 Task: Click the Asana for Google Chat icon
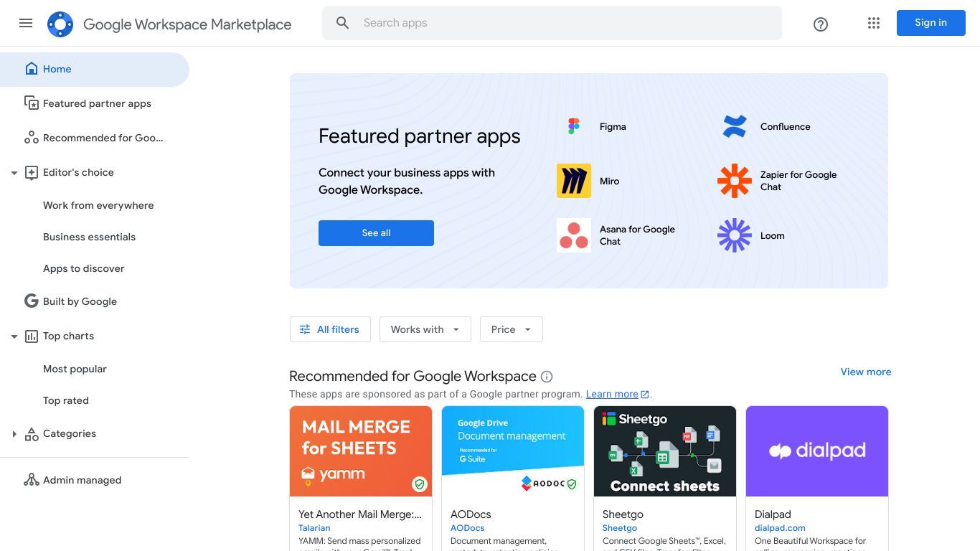(x=574, y=235)
